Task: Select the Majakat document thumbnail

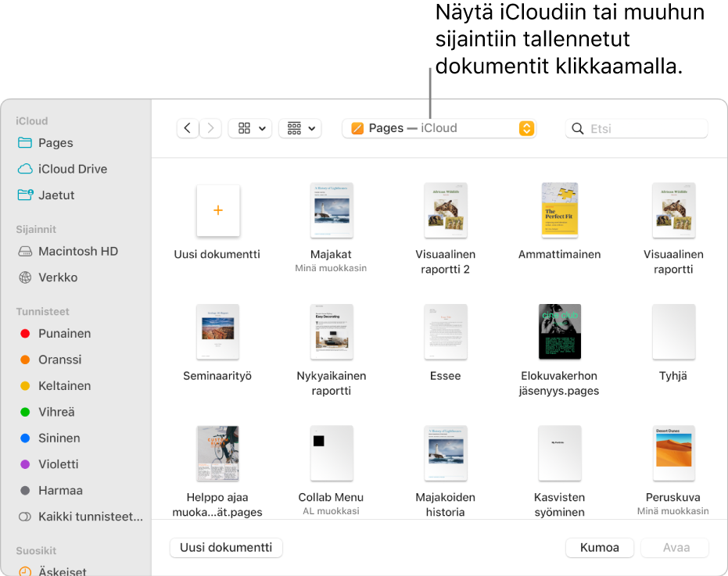Action: point(332,210)
